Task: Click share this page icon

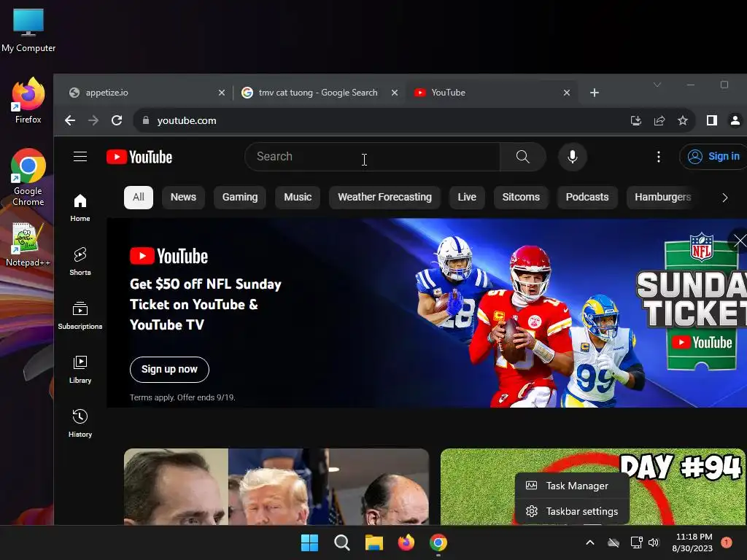Action: [x=659, y=120]
